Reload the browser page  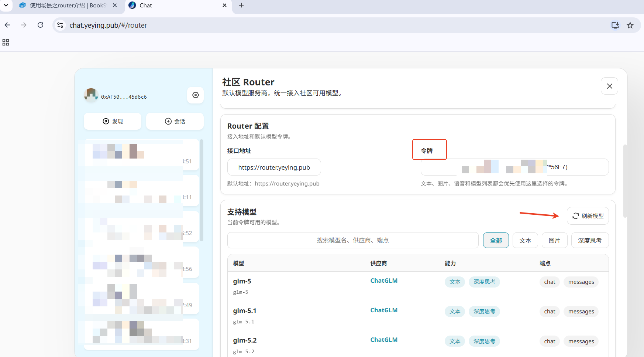pos(41,25)
